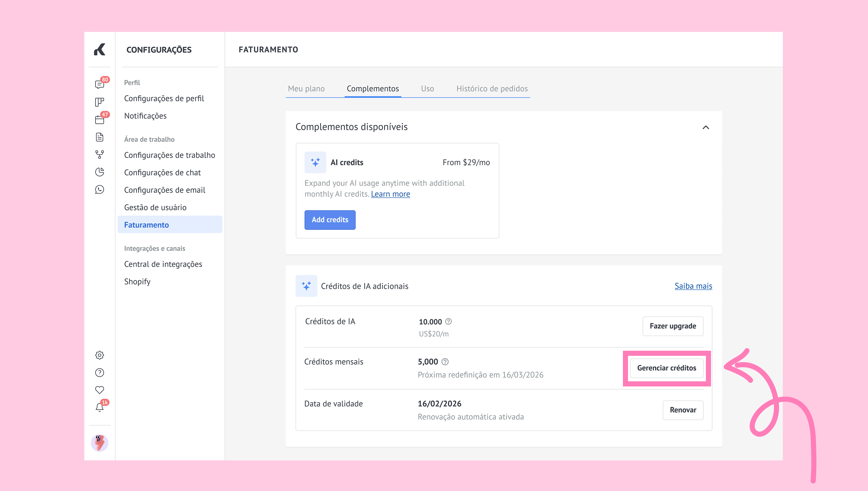Open the pipeline board icon

100,102
